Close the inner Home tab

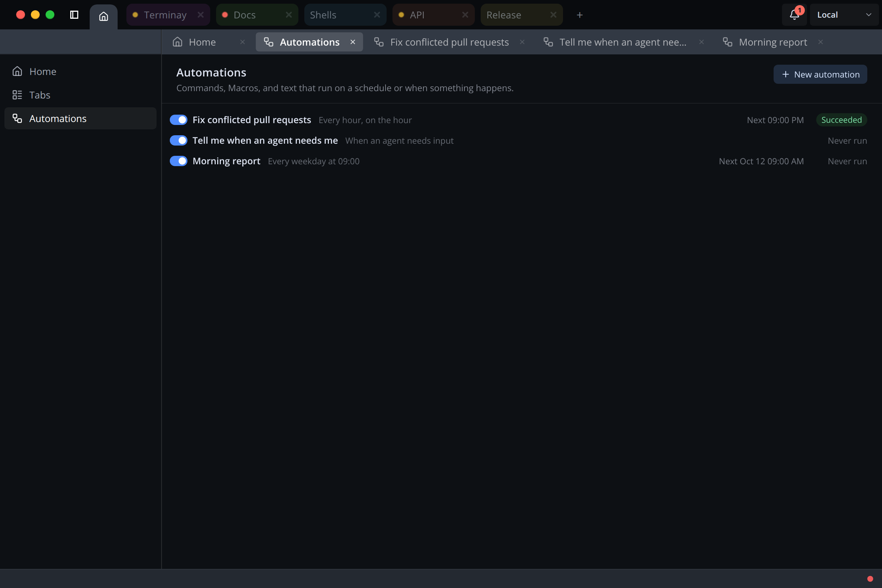point(243,42)
